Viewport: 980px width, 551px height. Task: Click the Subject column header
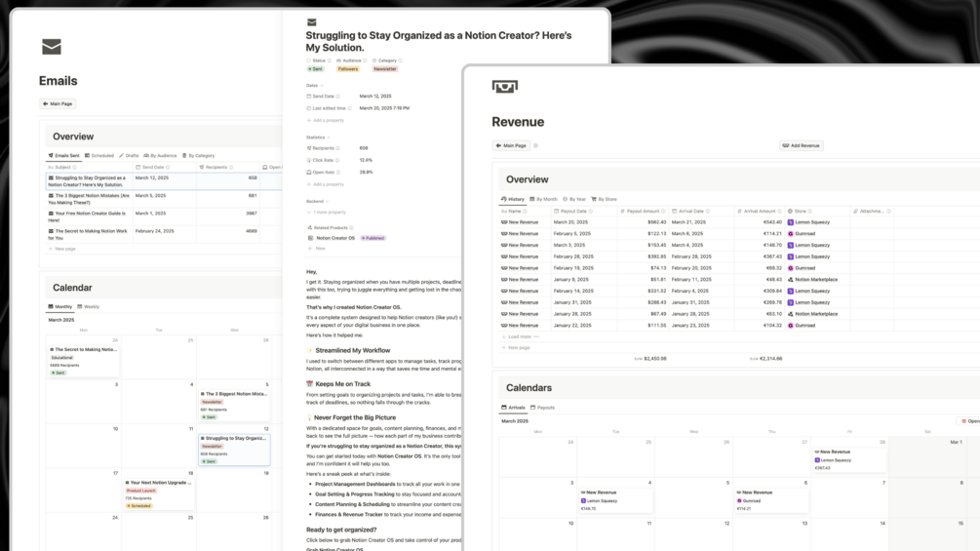(90, 168)
